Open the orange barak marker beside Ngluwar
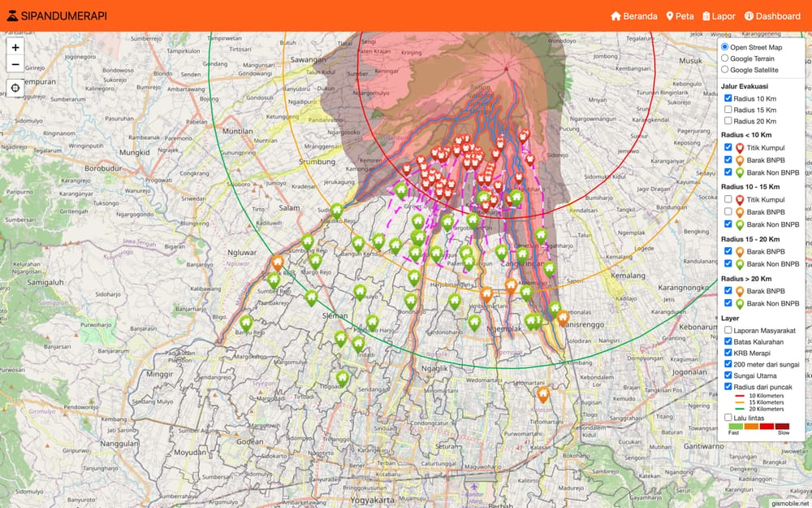 (278, 263)
